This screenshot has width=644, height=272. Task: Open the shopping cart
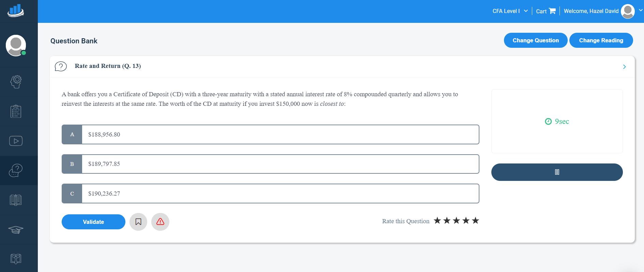pos(546,11)
